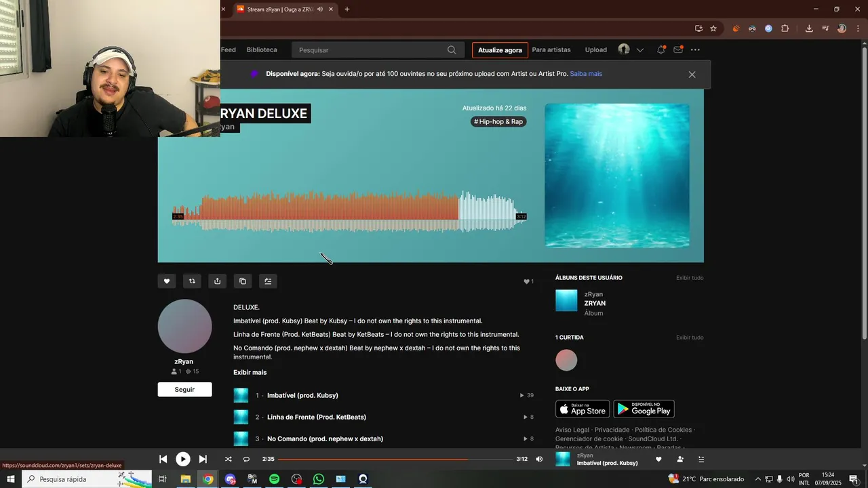The height and width of the screenshot is (488, 868).
Task: Click the large underwater album artwork
Action: pyautogui.click(x=617, y=176)
